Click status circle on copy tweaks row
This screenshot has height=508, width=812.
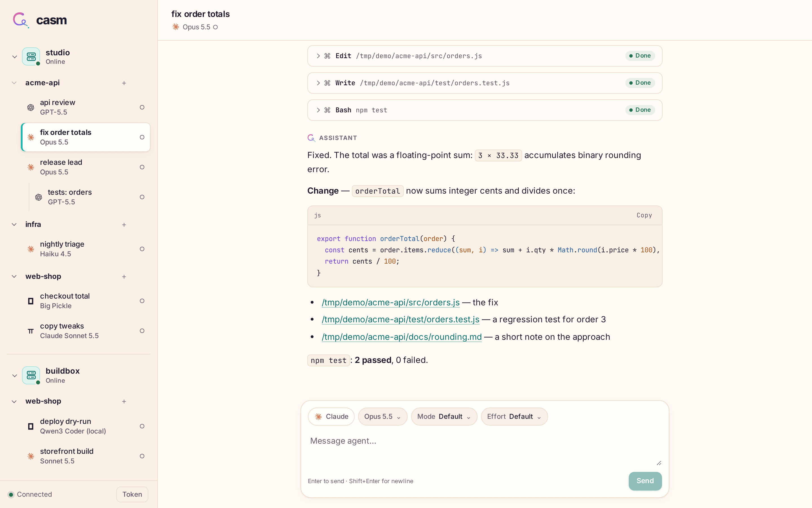142,331
